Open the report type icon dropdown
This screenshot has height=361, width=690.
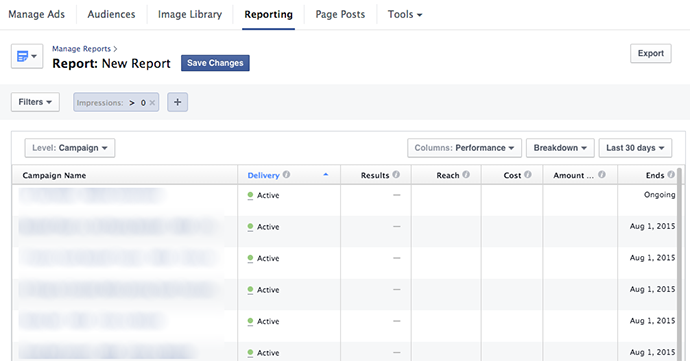[x=27, y=56]
